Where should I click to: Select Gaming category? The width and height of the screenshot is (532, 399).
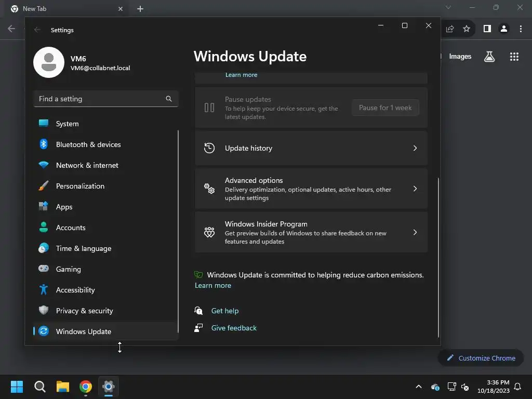pyautogui.click(x=105, y=269)
